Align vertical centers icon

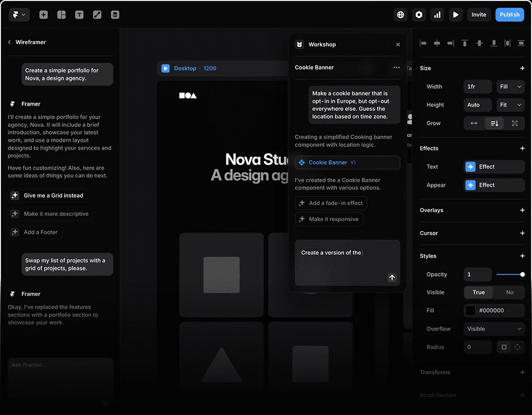coord(480,43)
